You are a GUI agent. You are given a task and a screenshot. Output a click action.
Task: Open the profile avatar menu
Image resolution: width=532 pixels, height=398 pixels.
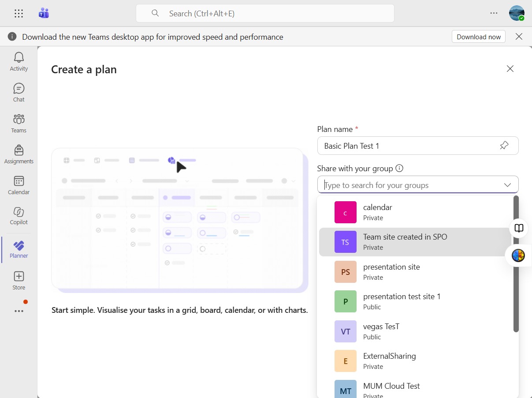(517, 13)
